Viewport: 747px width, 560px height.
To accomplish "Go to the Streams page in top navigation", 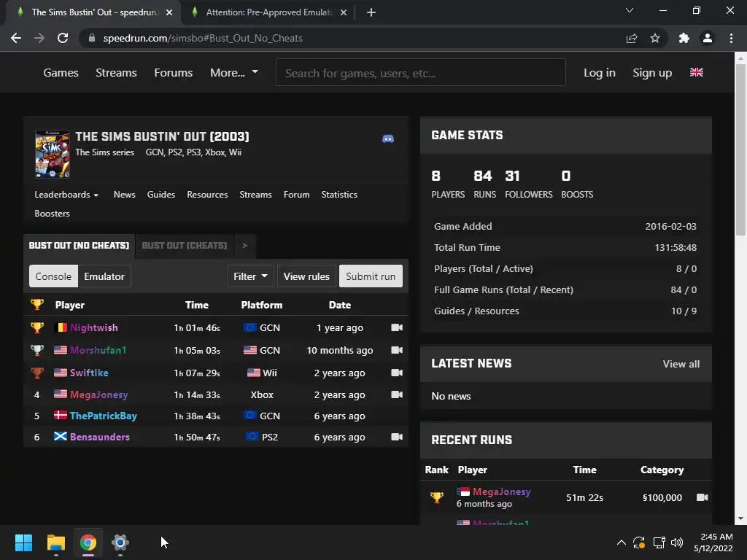I will click(116, 72).
